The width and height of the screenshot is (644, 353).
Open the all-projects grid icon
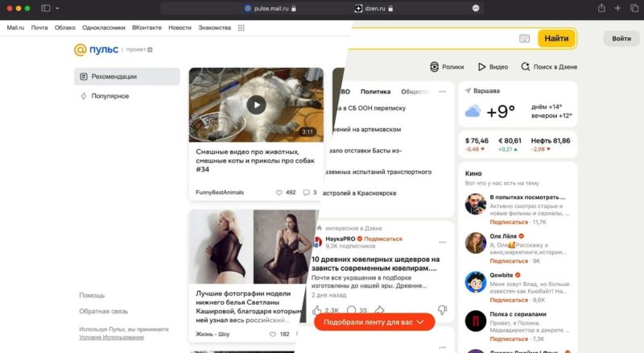coord(241,27)
